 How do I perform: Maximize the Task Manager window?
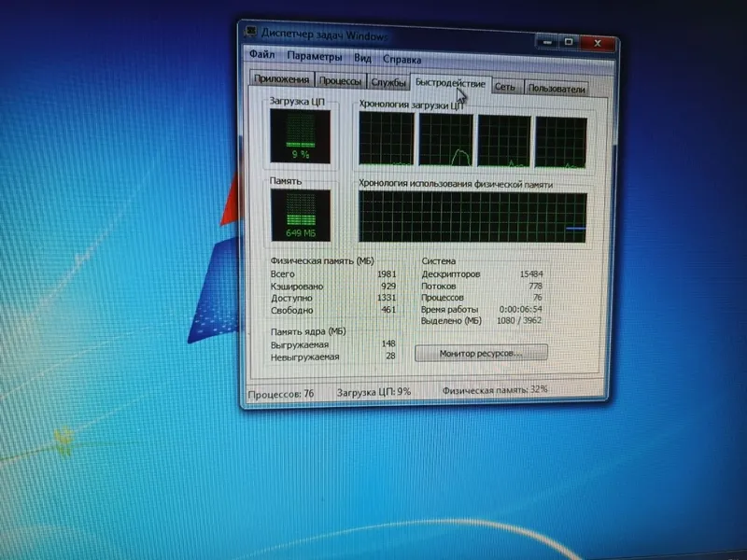(x=569, y=42)
